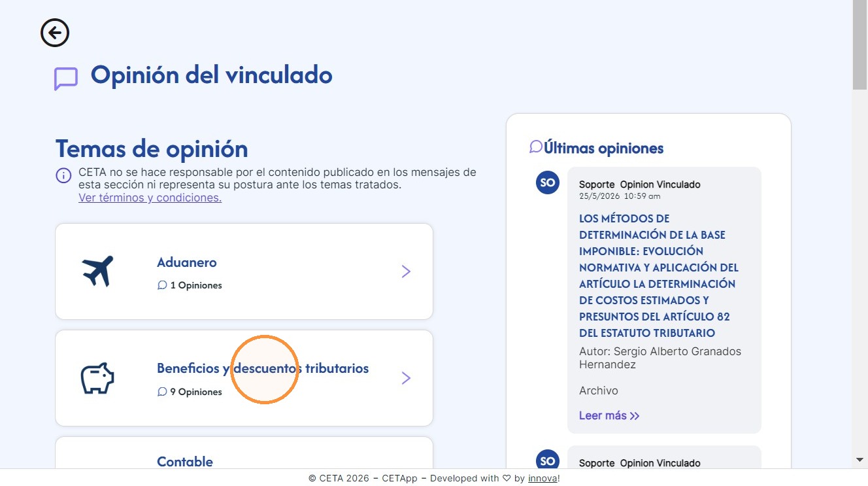Click the info icon next to the CETA disclaimer
Viewport: 868px width, 486px height.
pyautogui.click(x=63, y=175)
